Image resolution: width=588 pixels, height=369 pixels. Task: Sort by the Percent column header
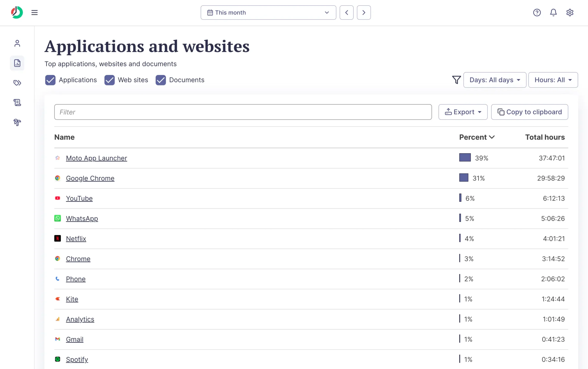tap(477, 137)
